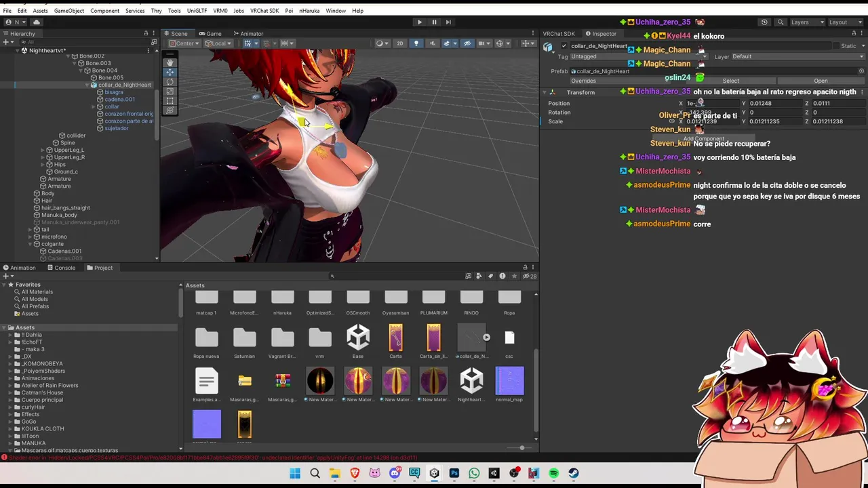The width and height of the screenshot is (868, 488).
Task: Click the Step button in the toolbar
Action: tap(448, 22)
